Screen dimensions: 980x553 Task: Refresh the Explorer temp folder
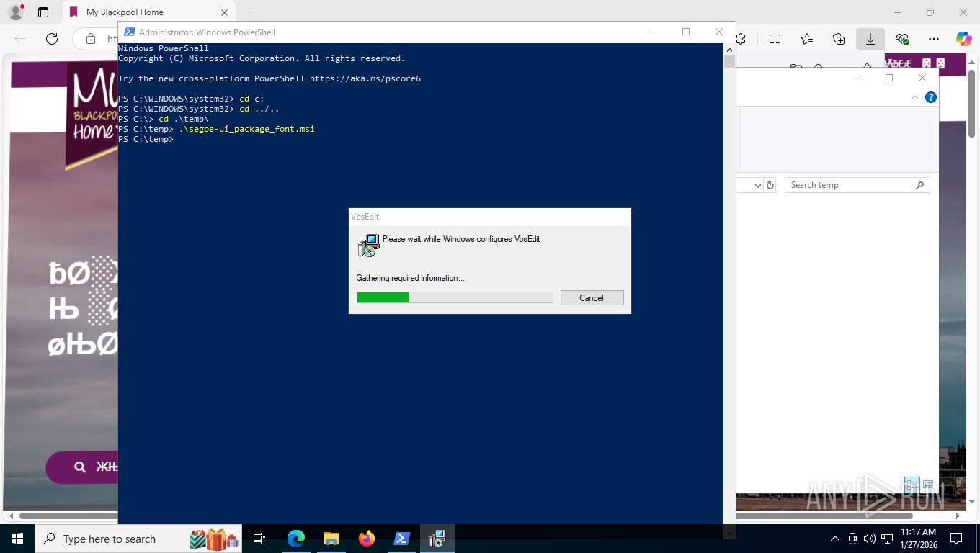(770, 185)
